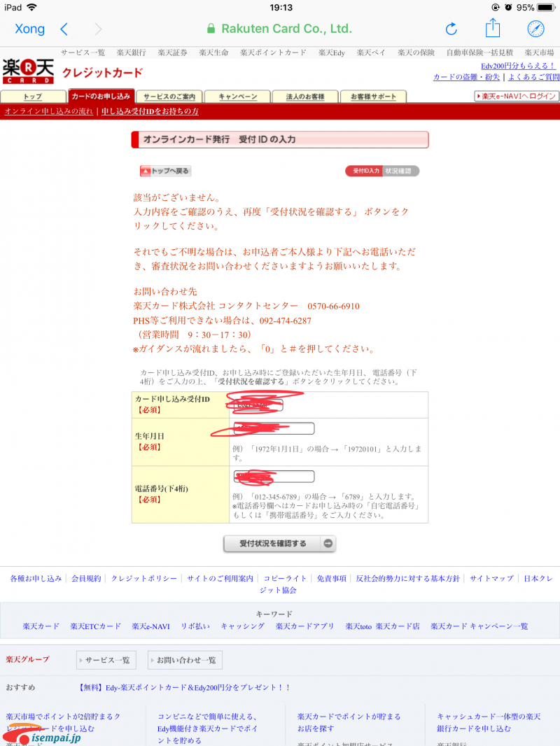This screenshot has width=560, height=746.
Task: Open 楽天証券 in top navigation
Action: click(x=172, y=52)
